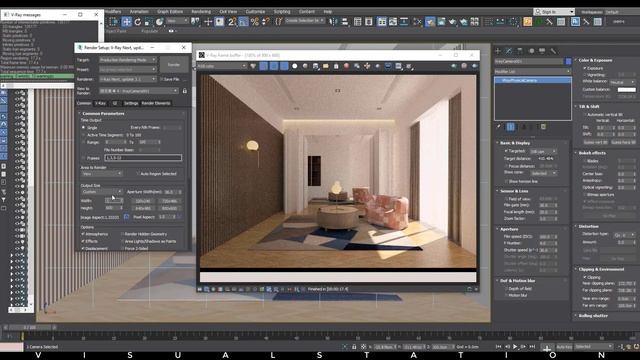The width and height of the screenshot is (640, 360).
Task: Select the Move tool in main toolbar
Action: (x=126, y=22)
